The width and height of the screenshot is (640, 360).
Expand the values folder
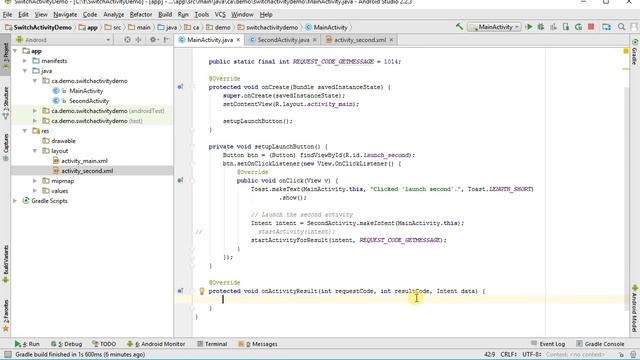coord(35,191)
